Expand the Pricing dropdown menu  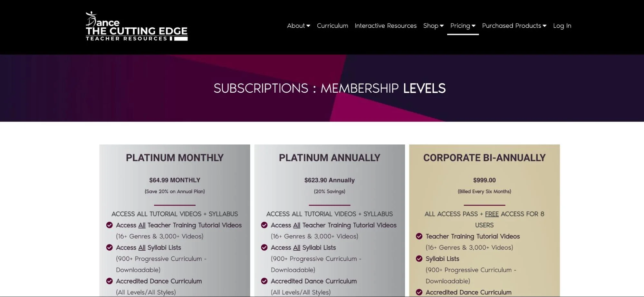pos(463,26)
